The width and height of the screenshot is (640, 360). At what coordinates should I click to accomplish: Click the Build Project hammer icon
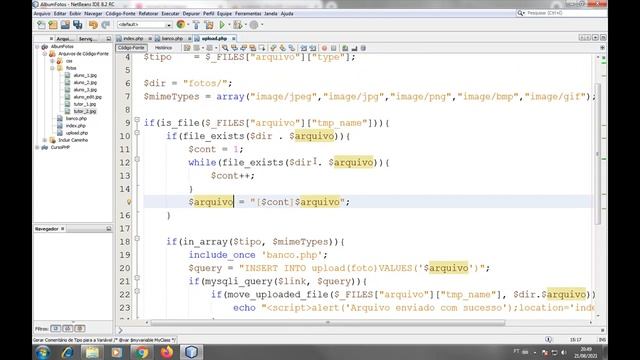[196, 25]
